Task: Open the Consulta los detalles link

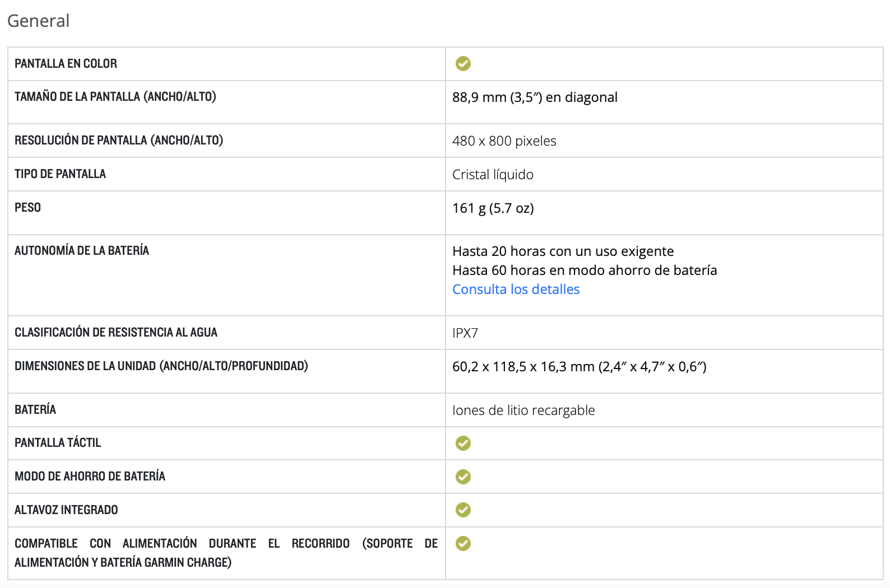Action: tap(516, 290)
